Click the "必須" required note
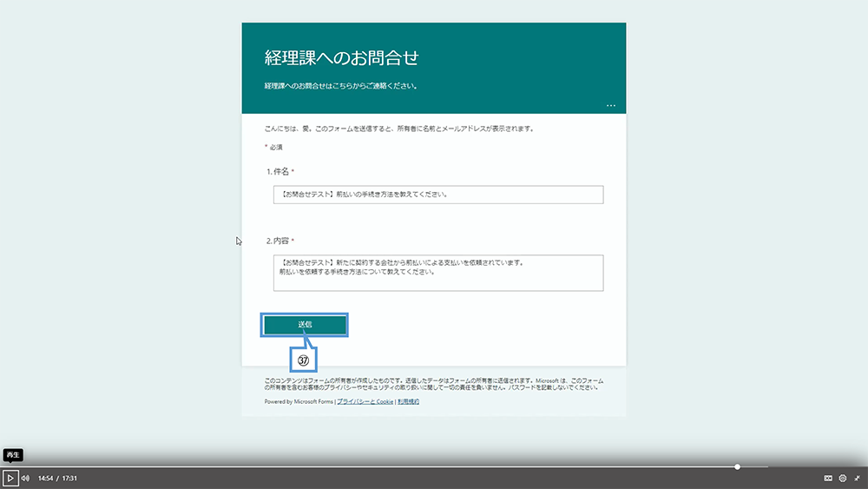The image size is (868, 489). 274,148
